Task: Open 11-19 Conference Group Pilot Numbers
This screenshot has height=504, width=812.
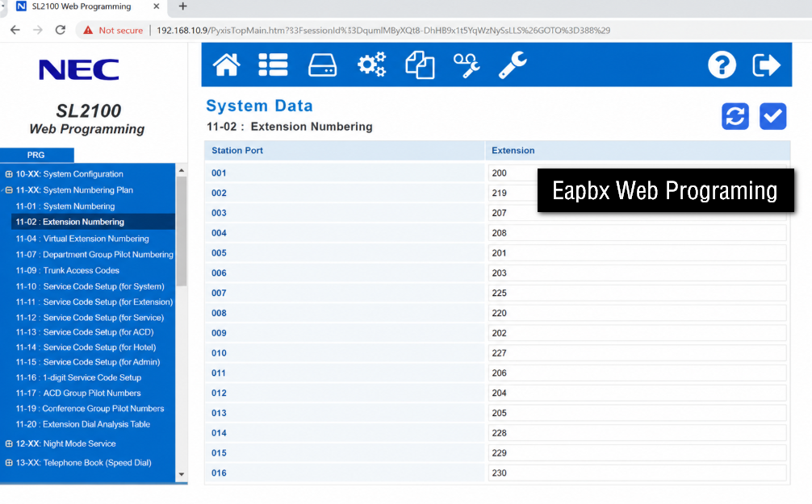Action: (x=90, y=408)
